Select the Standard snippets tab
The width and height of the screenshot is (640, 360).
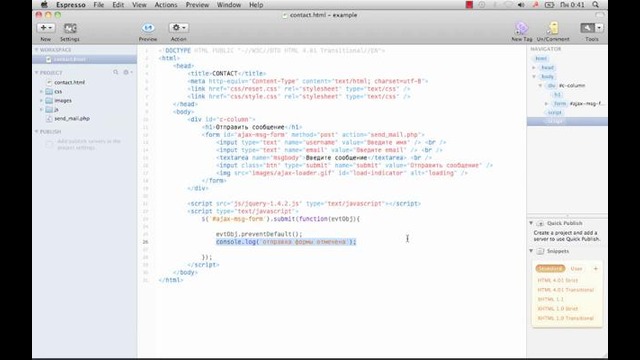550,269
